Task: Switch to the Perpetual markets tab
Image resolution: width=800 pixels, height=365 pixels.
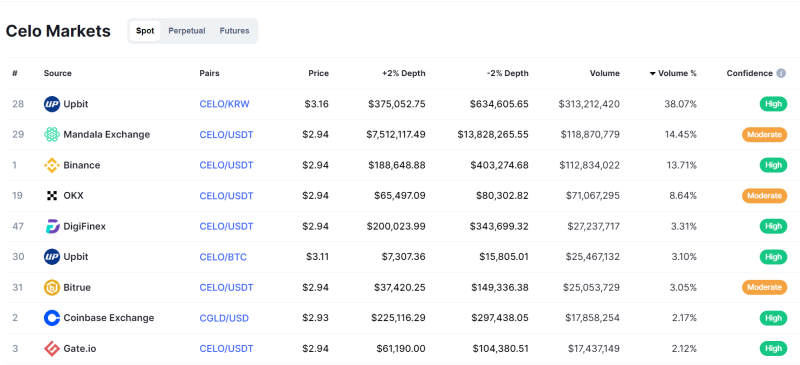Action: click(187, 31)
